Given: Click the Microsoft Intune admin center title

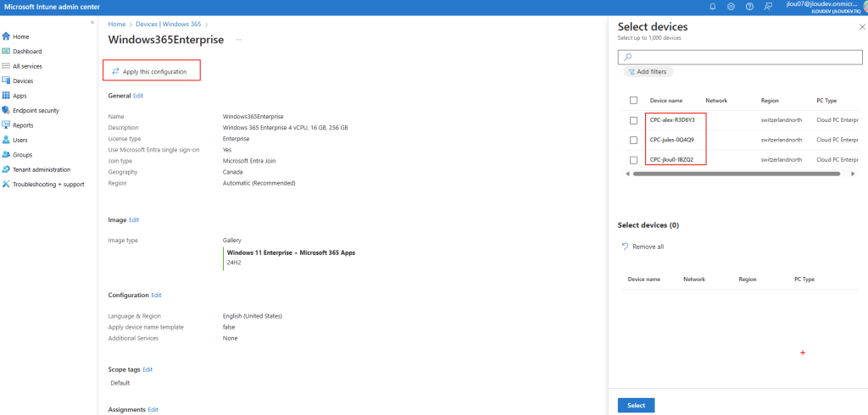Looking at the screenshot, I should (52, 7).
